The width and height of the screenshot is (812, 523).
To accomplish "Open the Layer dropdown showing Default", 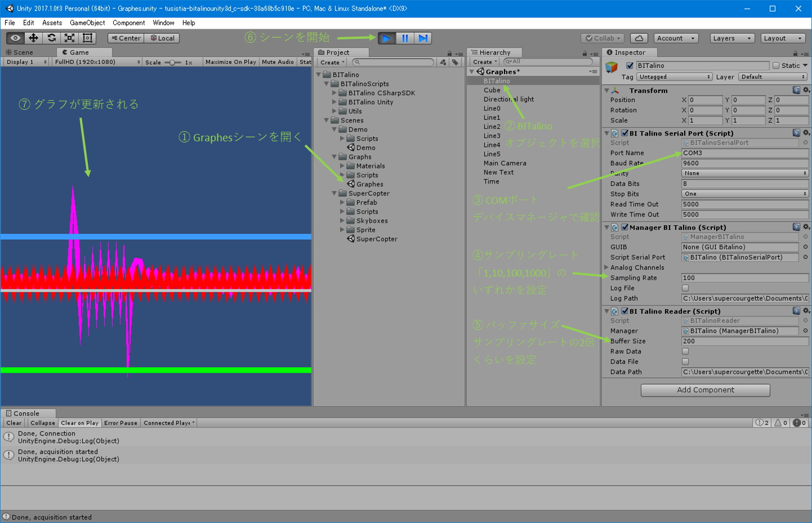I will coord(773,77).
